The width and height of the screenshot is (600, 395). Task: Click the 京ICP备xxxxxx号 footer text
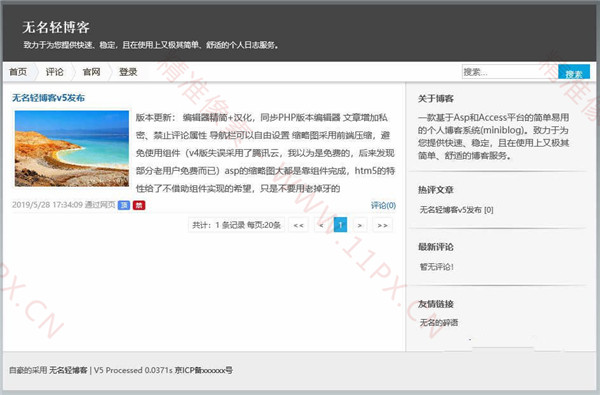click(204, 370)
